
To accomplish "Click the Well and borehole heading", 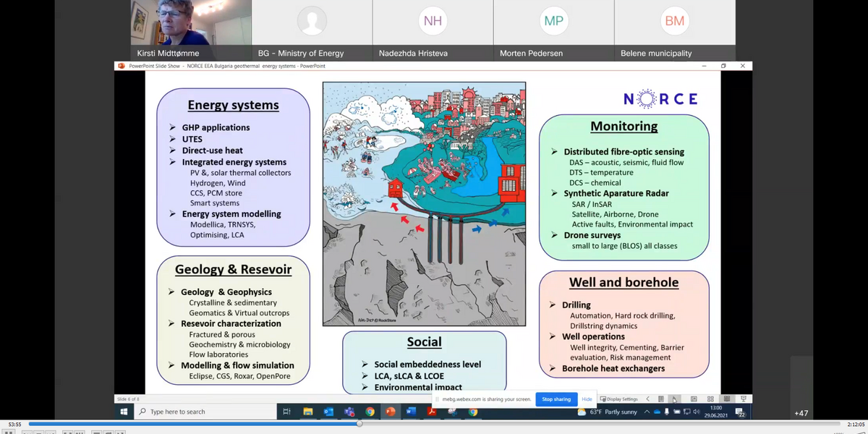I will pyautogui.click(x=624, y=282).
